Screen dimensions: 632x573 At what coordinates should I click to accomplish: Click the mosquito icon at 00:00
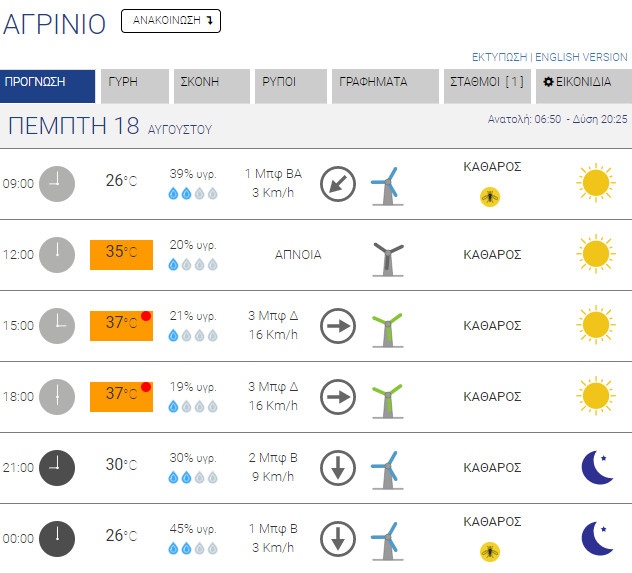(490, 551)
